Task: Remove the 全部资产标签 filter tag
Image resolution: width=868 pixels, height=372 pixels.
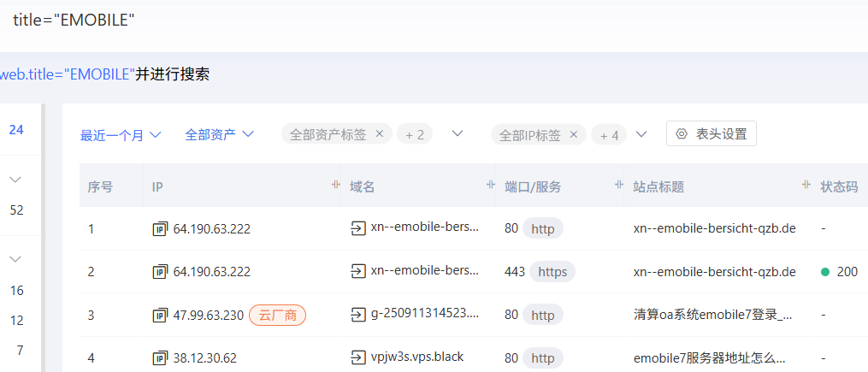Action: [380, 134]
